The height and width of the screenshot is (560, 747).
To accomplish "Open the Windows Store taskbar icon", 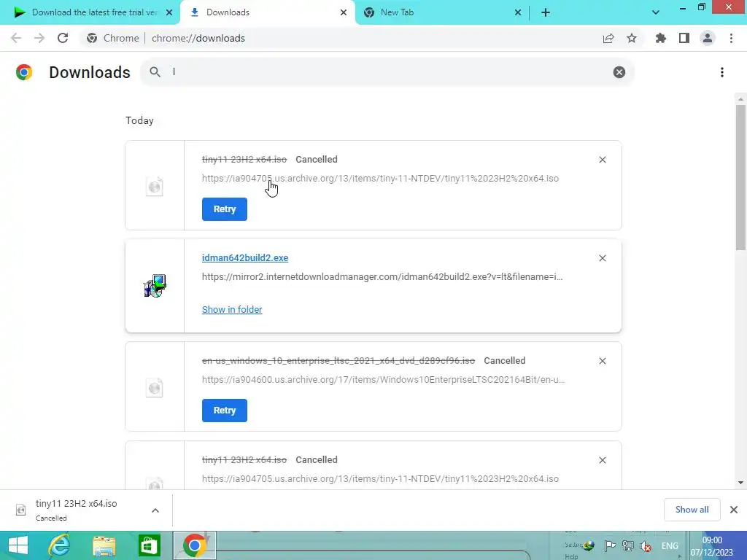I will (149, 545).
